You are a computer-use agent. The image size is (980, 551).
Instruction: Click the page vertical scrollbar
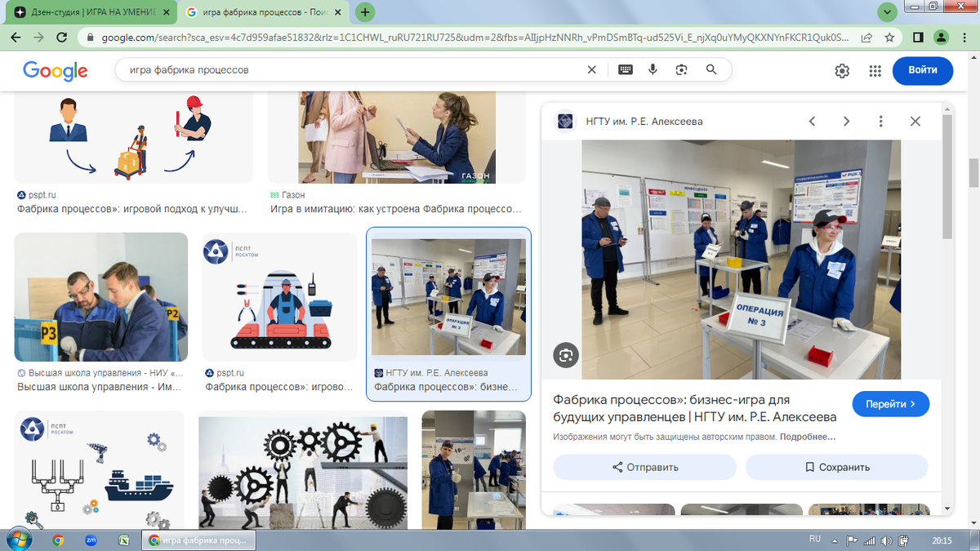(x=973, y=171)
